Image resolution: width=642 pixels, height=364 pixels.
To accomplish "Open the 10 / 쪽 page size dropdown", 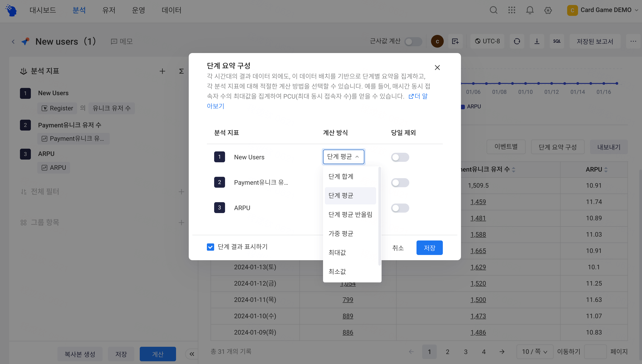I will (x=534, y=352).
